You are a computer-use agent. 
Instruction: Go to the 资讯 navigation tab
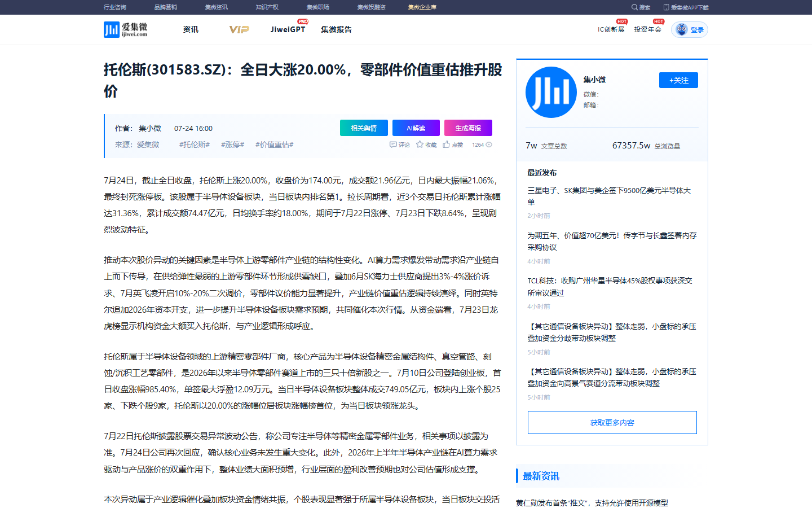[191, 29]
